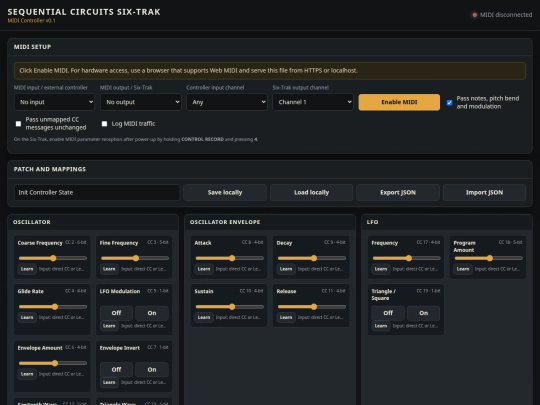The height and width of the screenshot is (405, 540).
Task: Click Learn for Fine Frequency
Action: (109, 269)
